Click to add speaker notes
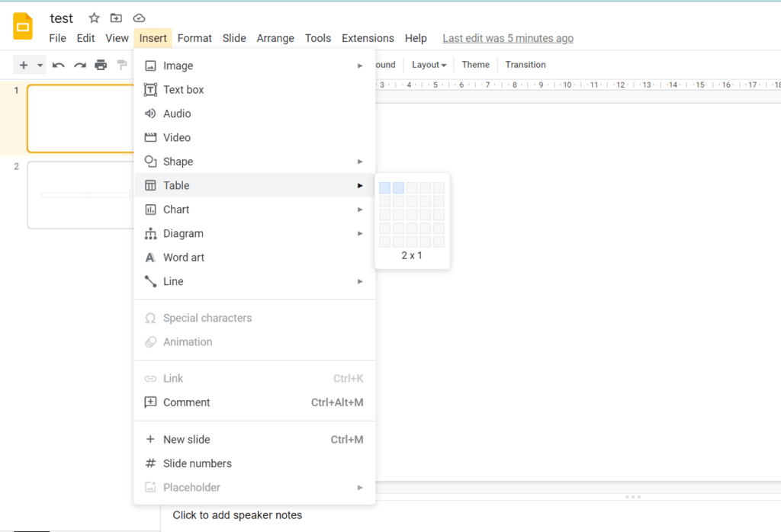The width and height of the screenshot is (781, 532). [238, 515]
